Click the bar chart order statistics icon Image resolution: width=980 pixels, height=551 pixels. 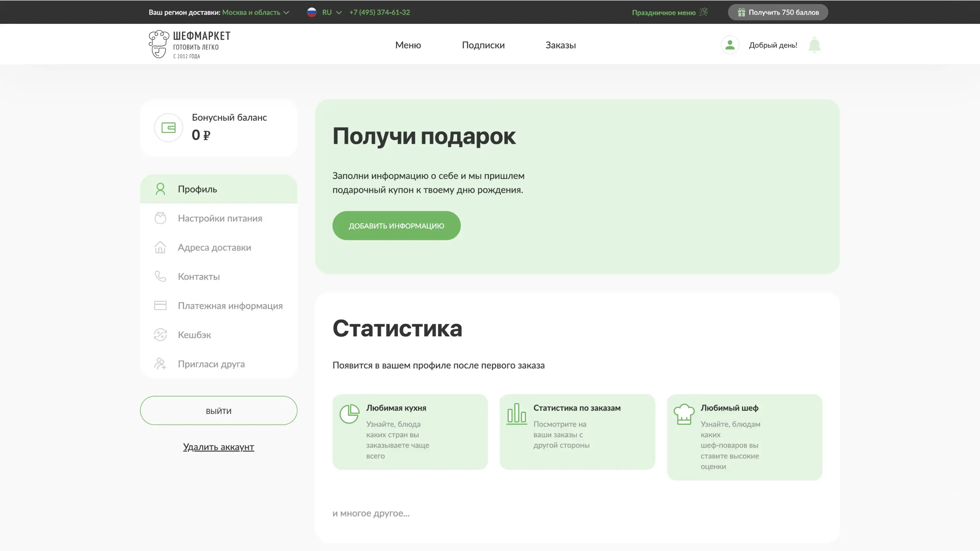(x=516, y=414)
